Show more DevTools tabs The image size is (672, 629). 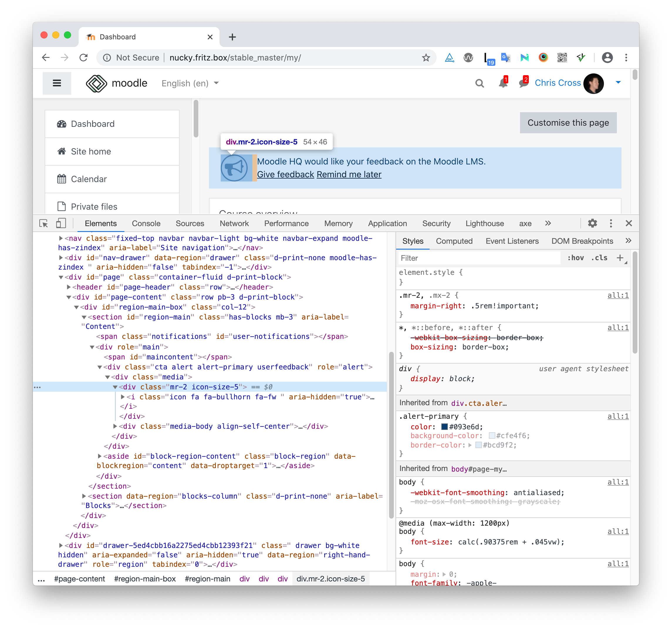click(x=548, y=223)
